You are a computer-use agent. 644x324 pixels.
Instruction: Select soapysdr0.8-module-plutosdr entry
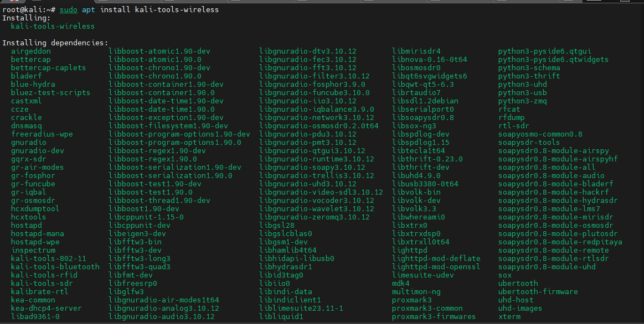click(x=558, y=234)
